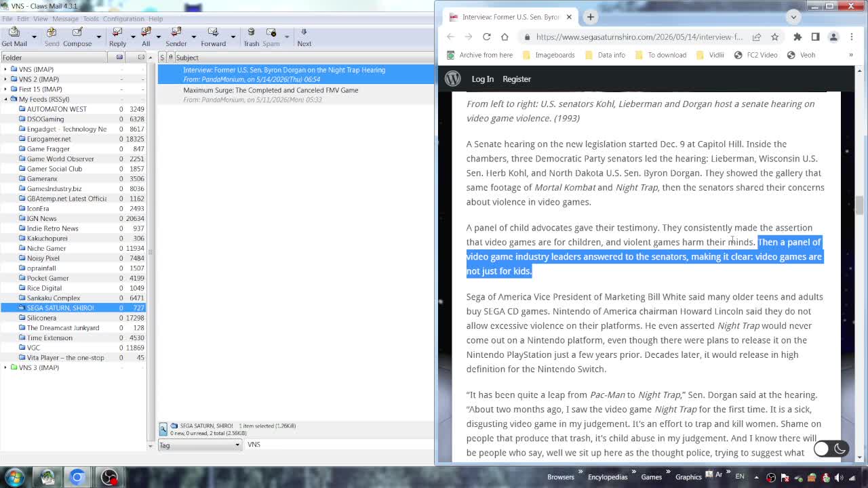Viewport: 868px width, 488px height.
Task: Open the Edit menu
Action: click(23, 19)
